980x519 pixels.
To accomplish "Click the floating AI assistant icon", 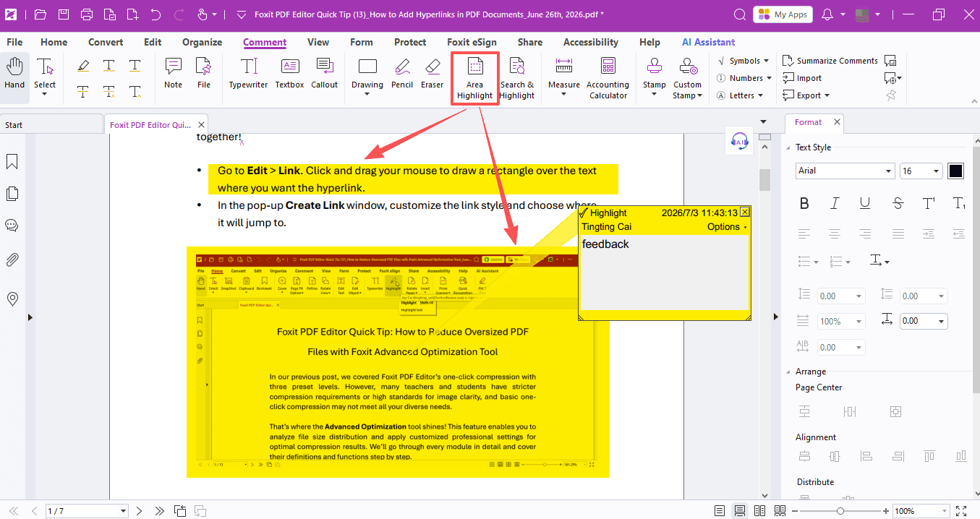I will tap(739, 142).
